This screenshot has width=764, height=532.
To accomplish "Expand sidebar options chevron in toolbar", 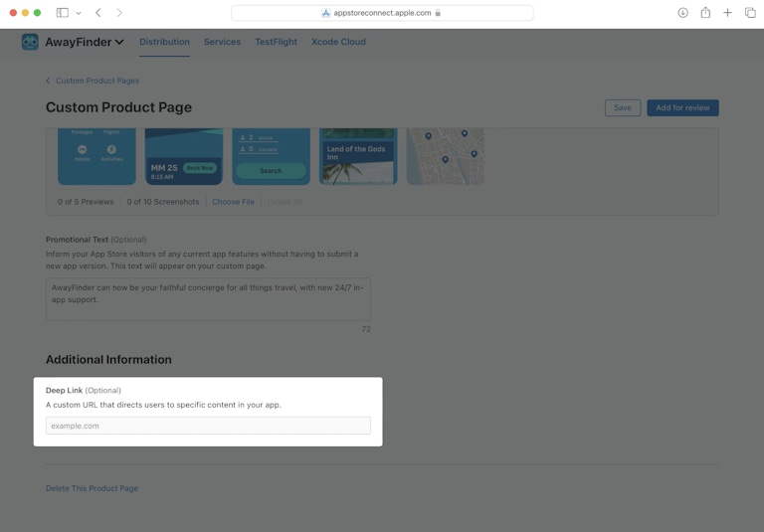I will point(79,13).
